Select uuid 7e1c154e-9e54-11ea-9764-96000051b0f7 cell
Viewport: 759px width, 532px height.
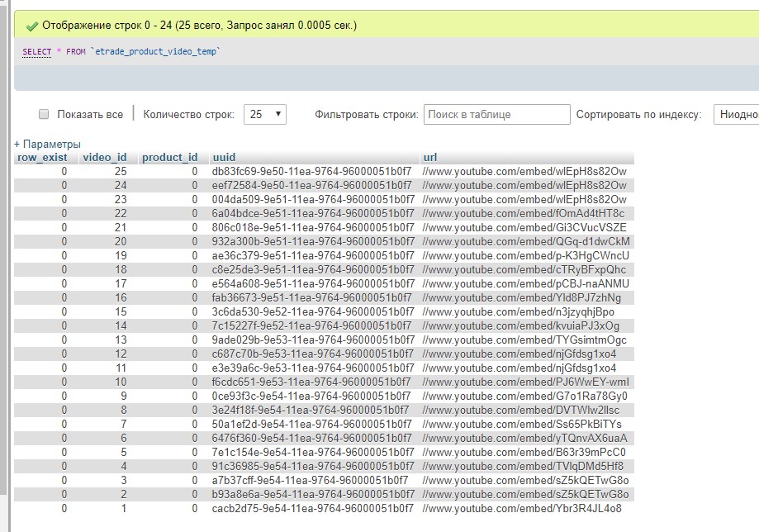tap(313, 452)
